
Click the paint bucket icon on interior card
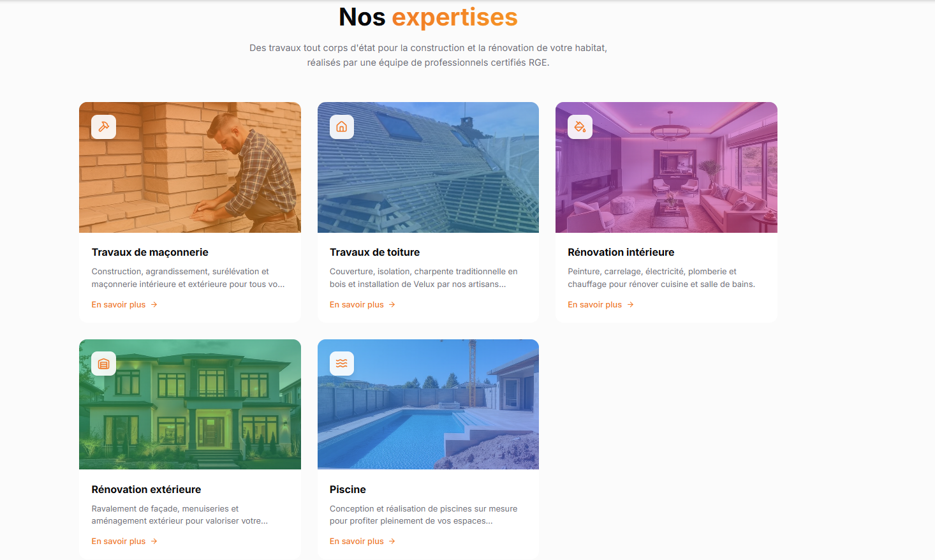580,127
